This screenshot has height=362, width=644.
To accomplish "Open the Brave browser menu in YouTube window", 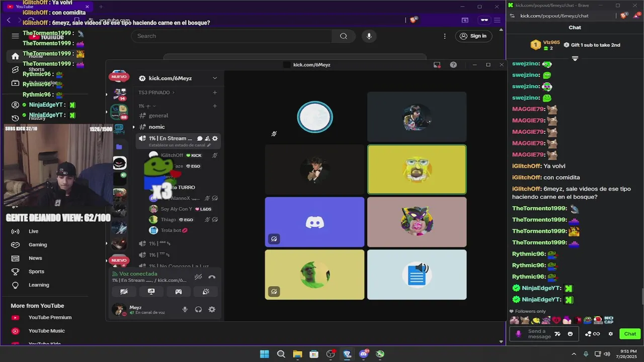I will coord(497,20).
